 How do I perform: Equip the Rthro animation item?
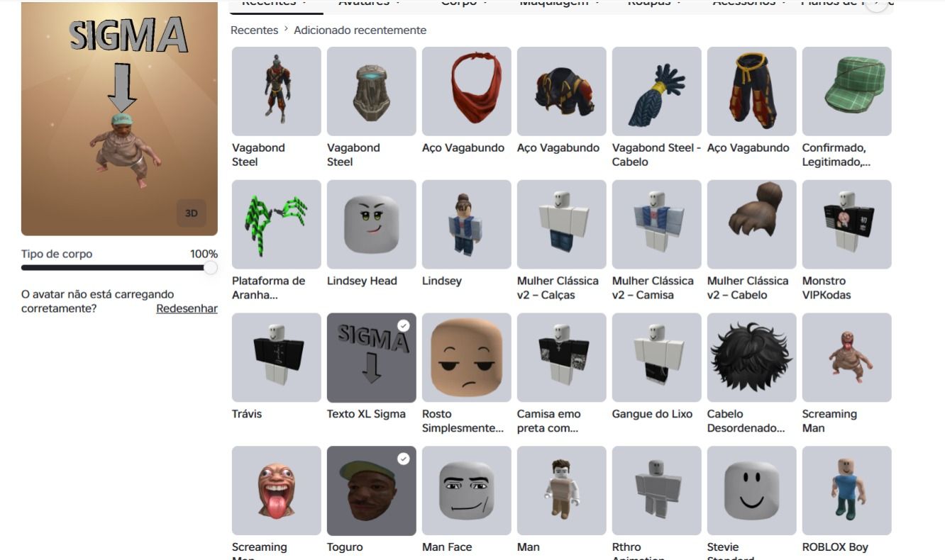[x=657, y=491]
